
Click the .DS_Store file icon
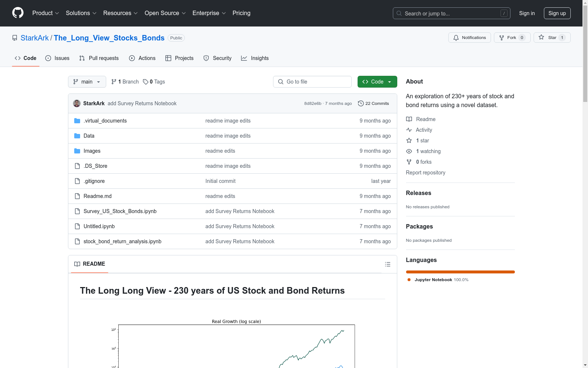click(x=77, y=166)
